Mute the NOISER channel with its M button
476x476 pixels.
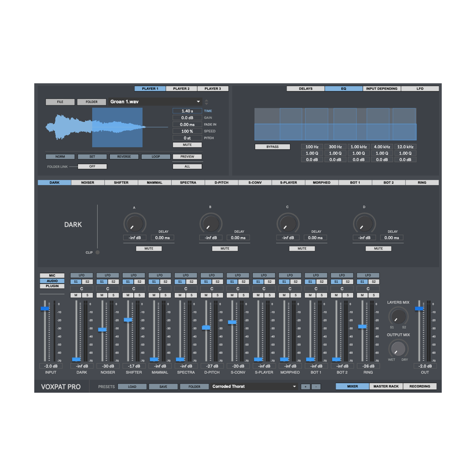pyautogui.click(x=102, y=295)
